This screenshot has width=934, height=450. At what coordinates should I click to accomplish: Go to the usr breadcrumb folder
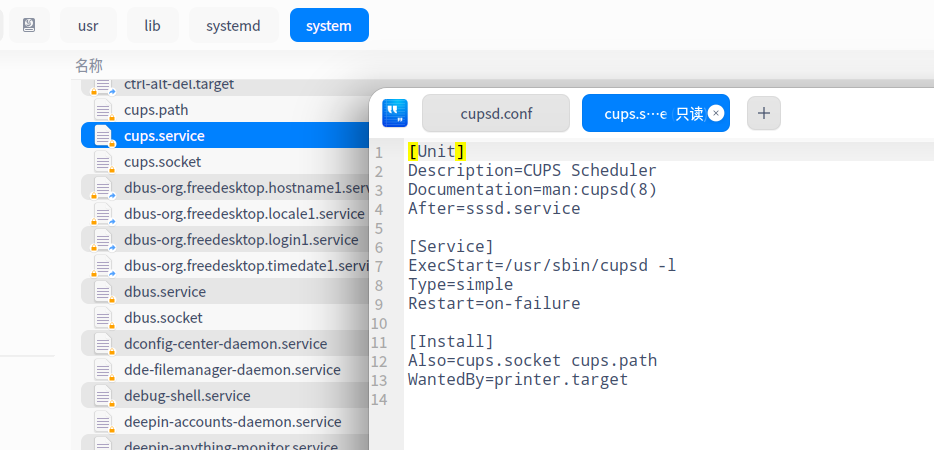[88, 25]
